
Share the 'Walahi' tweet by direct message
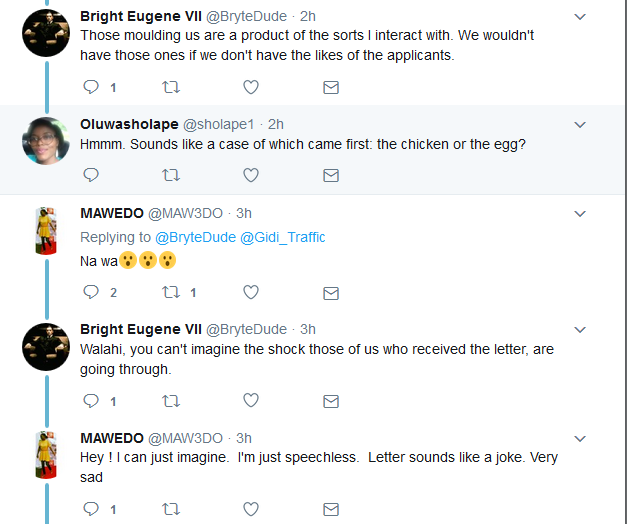click(x=331, y=401)
